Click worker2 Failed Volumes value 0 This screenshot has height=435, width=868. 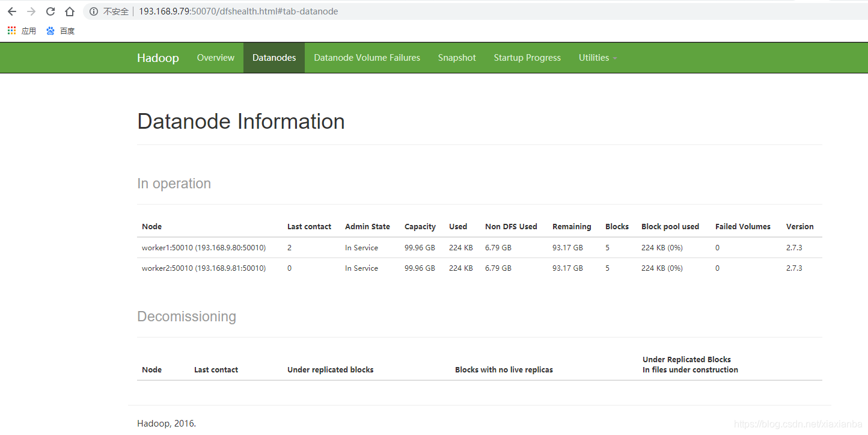click(x=717, y=268)
